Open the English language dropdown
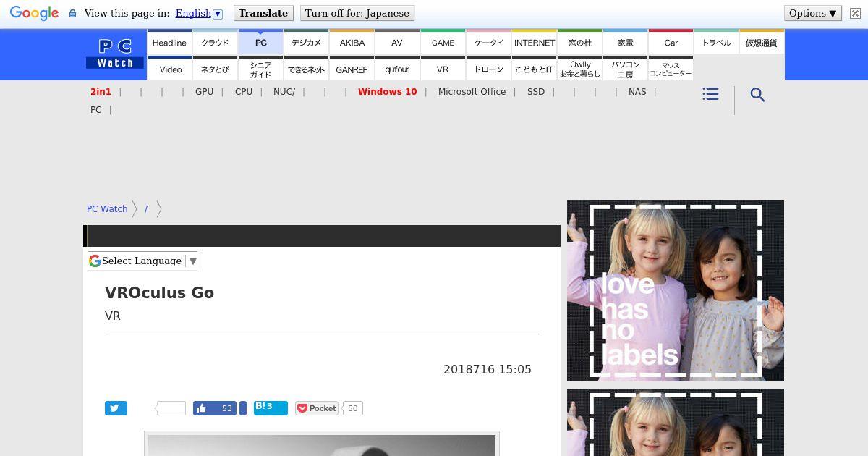 (199, 13)
